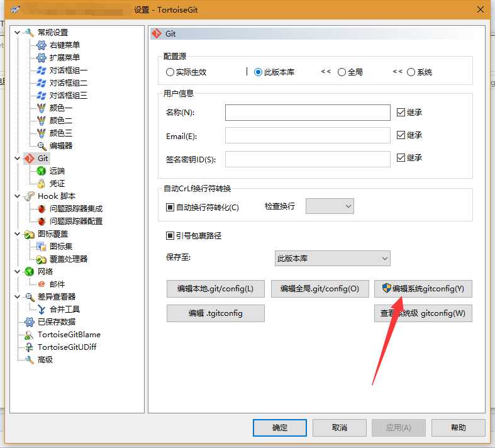Image resolution: width=495 pixels, height=448 pixels.
Task: Click 查看系统级 gitconfig button
Action: [x=423, y=313]
